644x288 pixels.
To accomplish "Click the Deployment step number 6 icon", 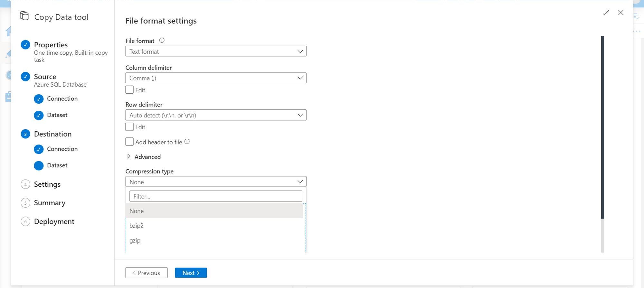I will pos(25,222).
